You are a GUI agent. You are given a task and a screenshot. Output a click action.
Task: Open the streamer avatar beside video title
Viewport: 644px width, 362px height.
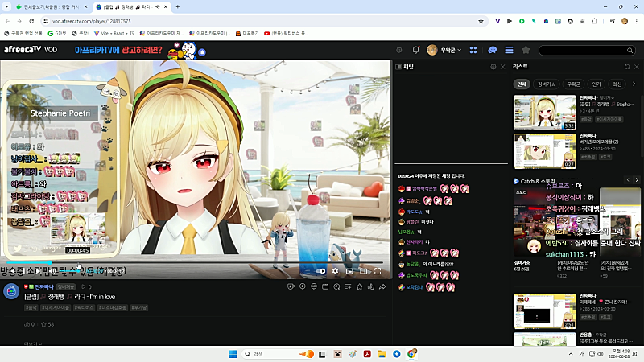coord(11,291)
